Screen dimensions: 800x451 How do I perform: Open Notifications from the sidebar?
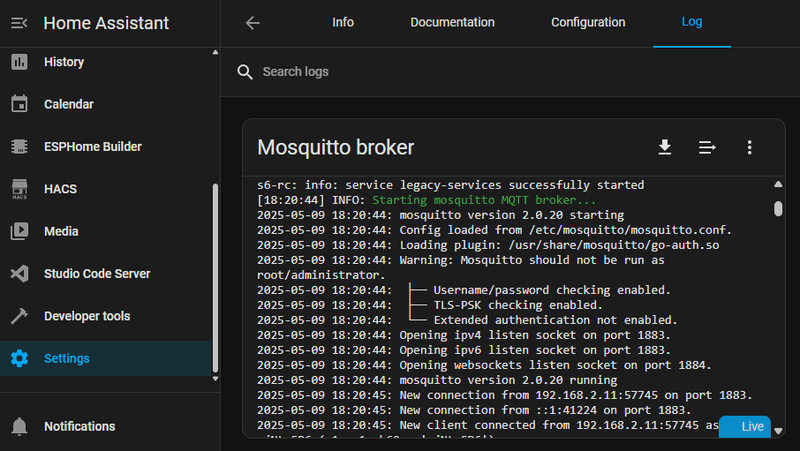pyautogui.click(x=106, y=426)
